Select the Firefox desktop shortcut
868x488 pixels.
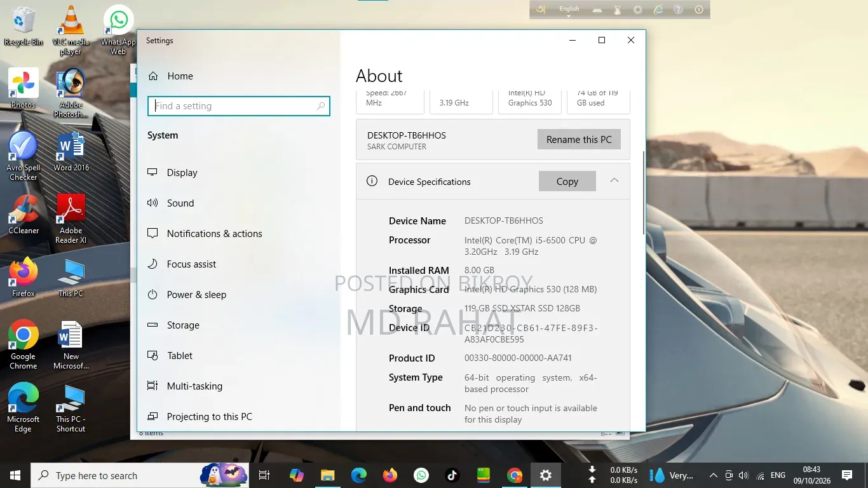click(24, 277)
